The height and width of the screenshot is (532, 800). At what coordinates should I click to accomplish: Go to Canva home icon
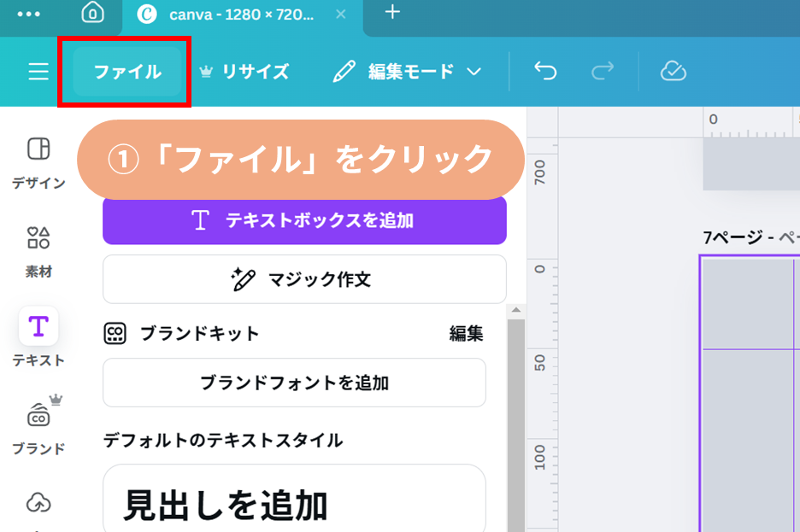pos(92,14)
